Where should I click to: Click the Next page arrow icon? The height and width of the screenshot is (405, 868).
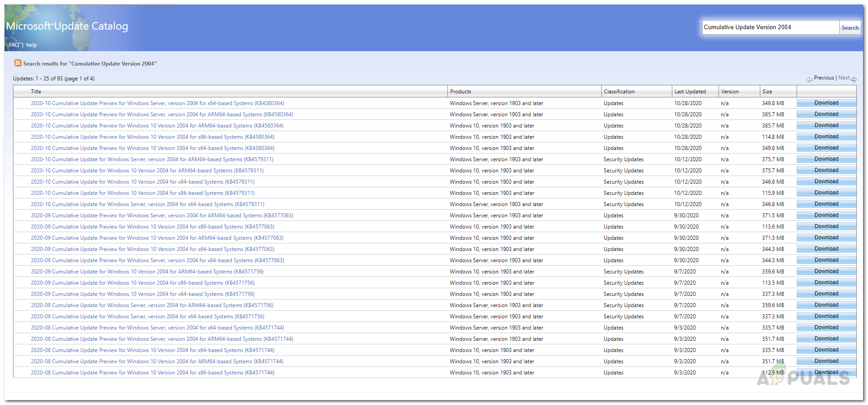tap(854, 79)
